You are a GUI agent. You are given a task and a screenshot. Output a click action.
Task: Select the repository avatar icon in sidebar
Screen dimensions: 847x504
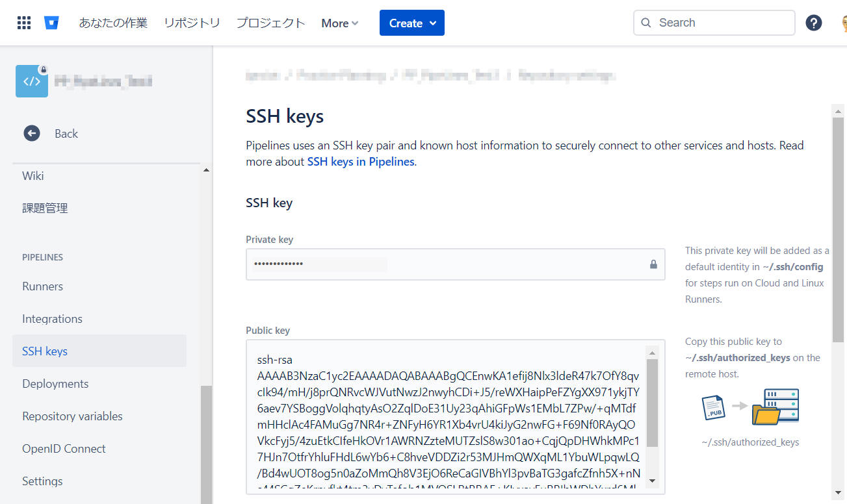(x=31, y=81)
